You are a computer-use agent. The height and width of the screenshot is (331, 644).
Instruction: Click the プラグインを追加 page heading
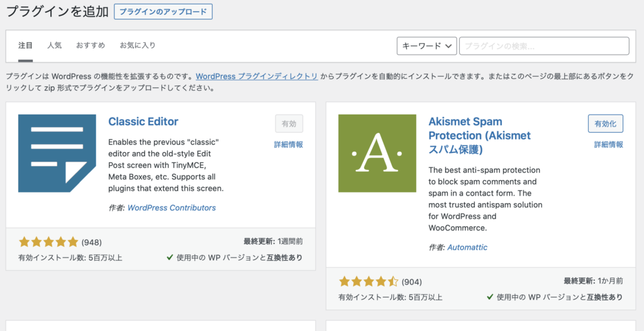[x=57, y=11]
